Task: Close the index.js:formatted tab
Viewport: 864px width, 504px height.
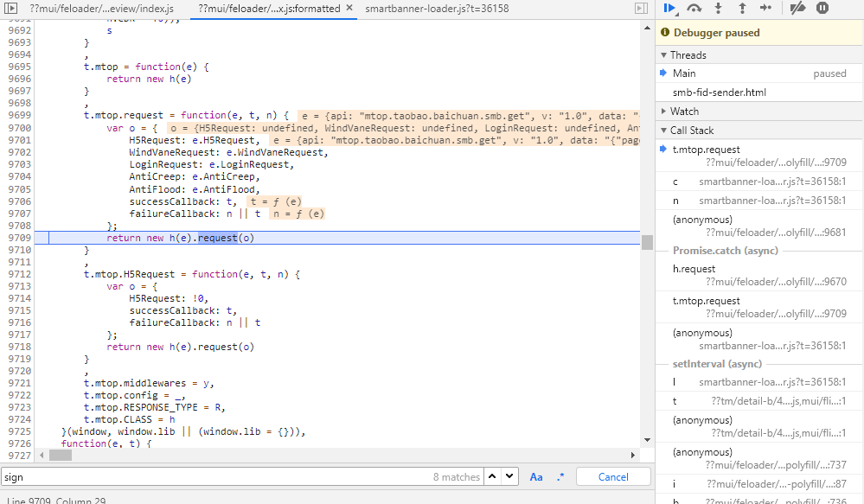Action: [x=349, y=9]
